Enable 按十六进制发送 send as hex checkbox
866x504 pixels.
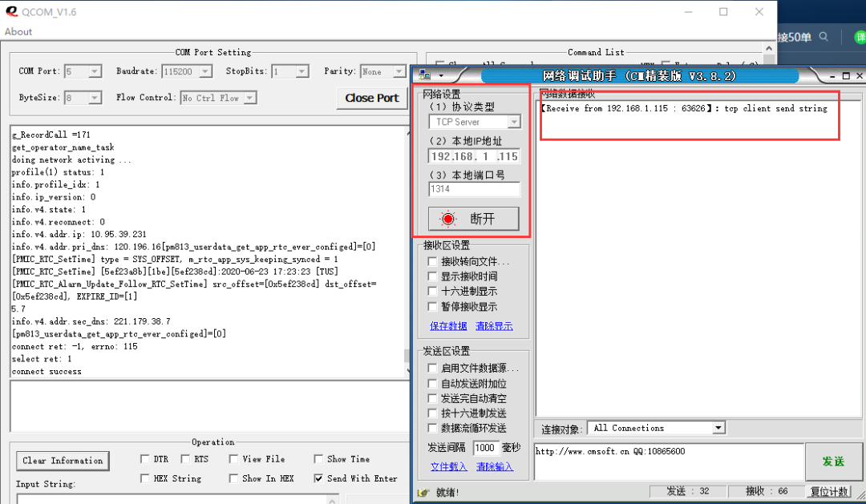coord(432,413)
